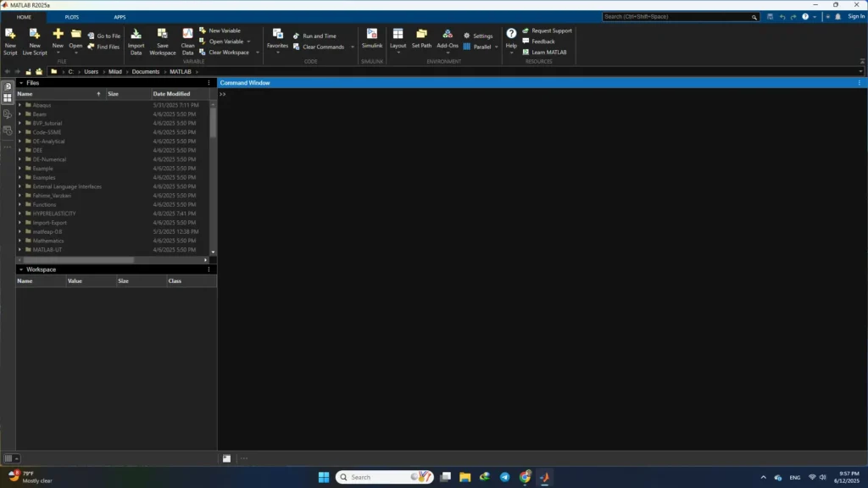This screenshot has height=488, width=868.
Task: Open the Help menu
Action: 511,40
